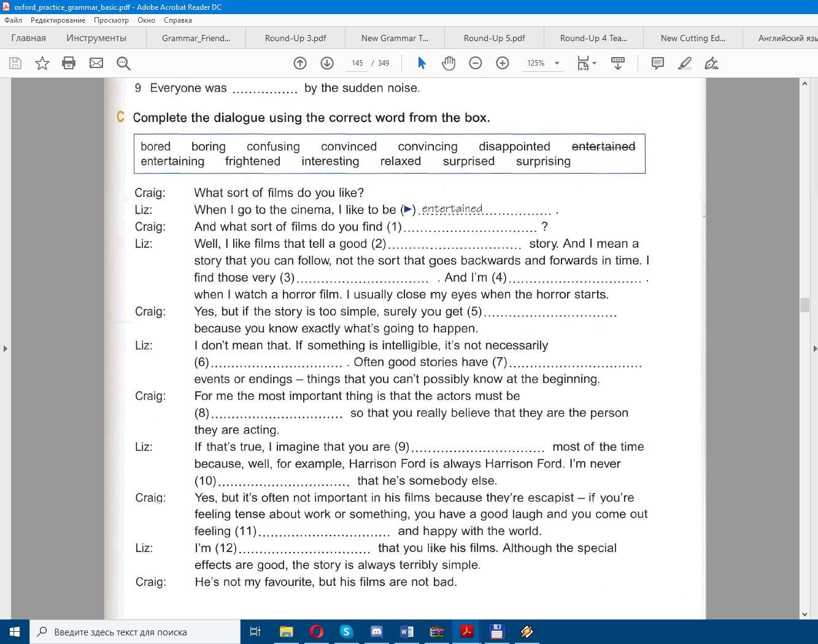Click the page number field 145
The height and width of the screenshot is (644, 818).
coord(357,63)
